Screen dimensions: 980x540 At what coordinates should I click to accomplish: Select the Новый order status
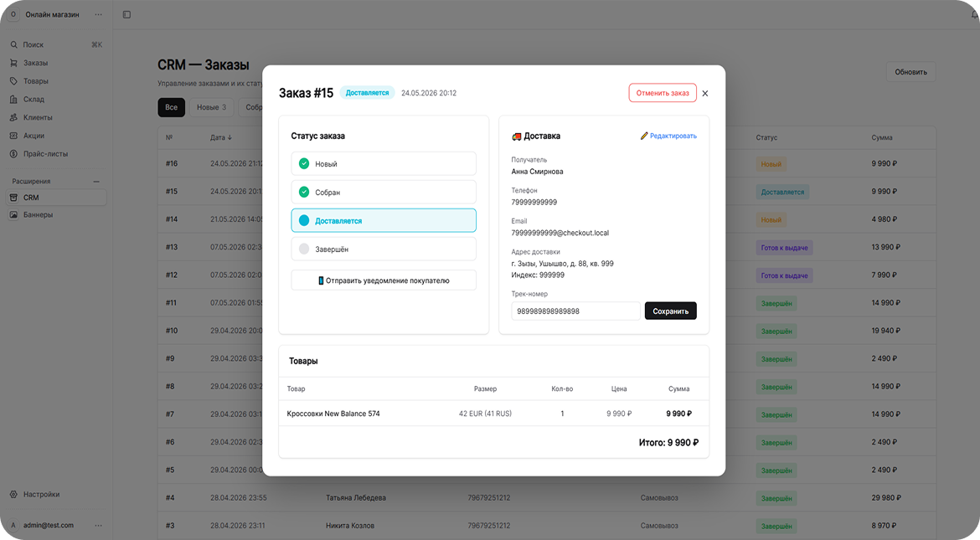[384, 164]
